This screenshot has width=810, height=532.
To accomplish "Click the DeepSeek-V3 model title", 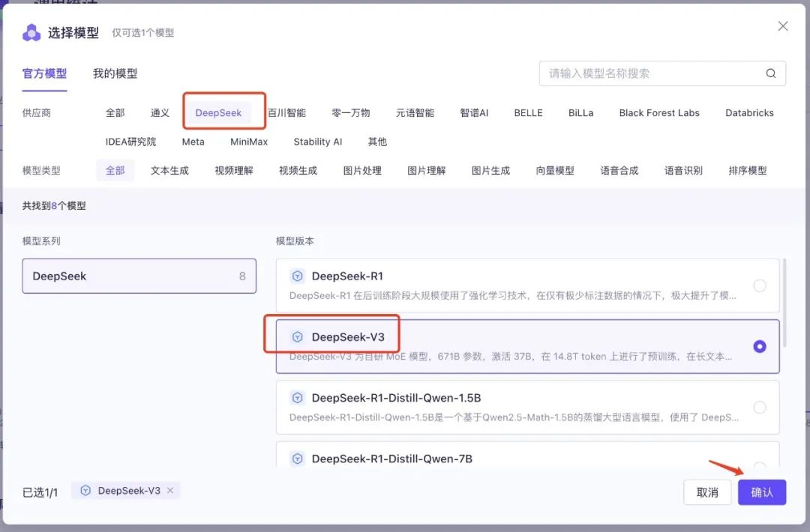I will point(348,337).
